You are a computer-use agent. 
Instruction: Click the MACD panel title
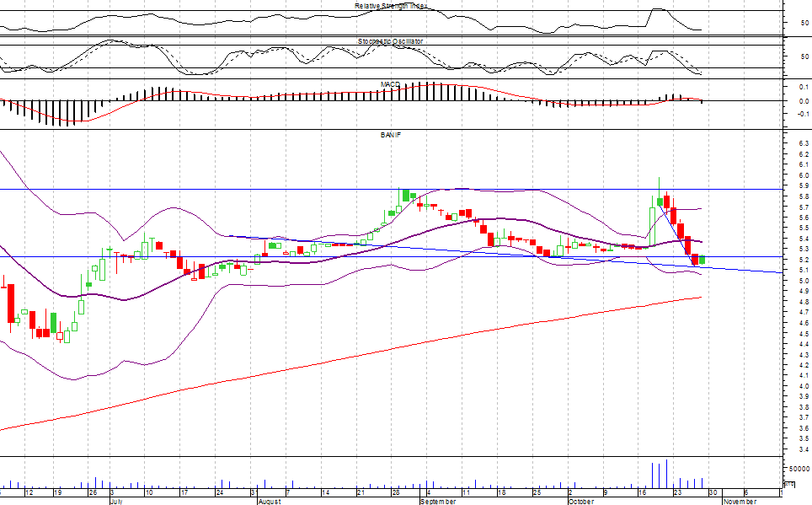coord(391,84)
